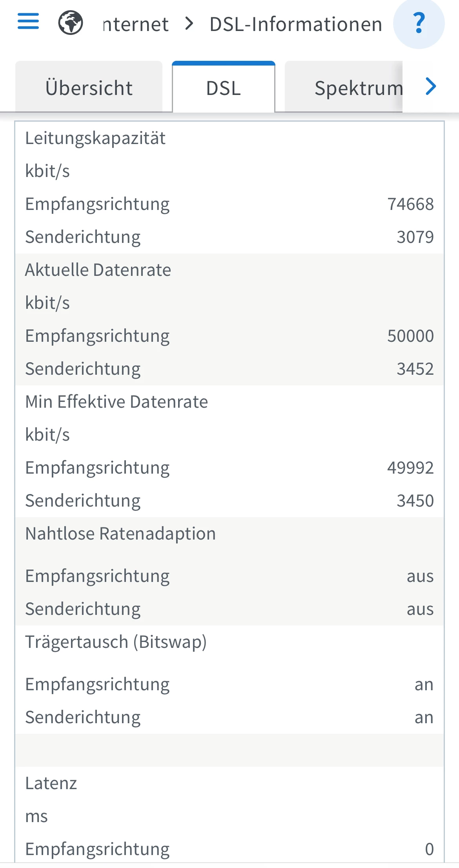This screenshot has width=459, height=868.
Task: Click the globe Internet icon
Action: click(x=71, y=23)
